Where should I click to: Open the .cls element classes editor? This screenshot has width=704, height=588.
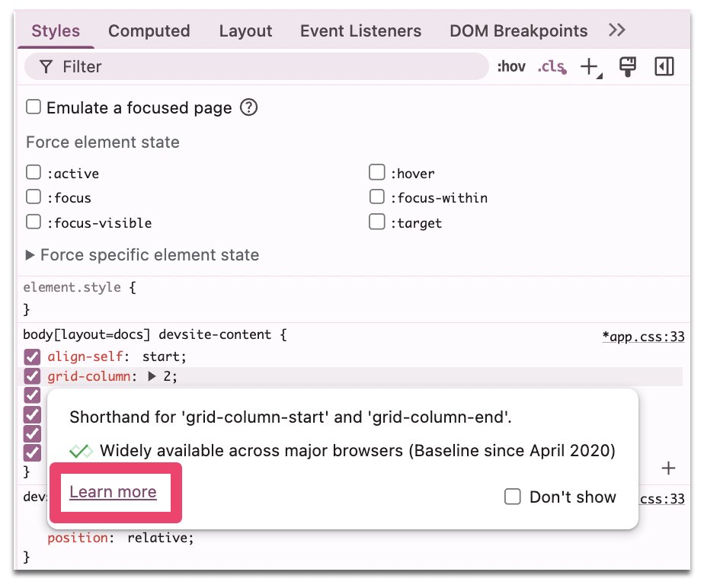click(550, 66)
